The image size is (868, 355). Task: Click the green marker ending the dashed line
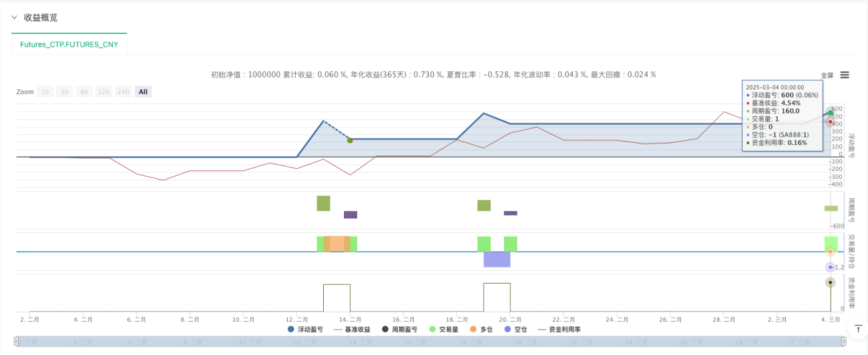coord(350,140)
